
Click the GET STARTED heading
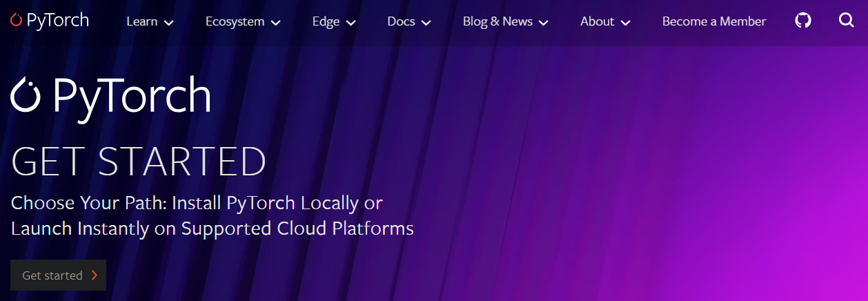tap(139, 161)
